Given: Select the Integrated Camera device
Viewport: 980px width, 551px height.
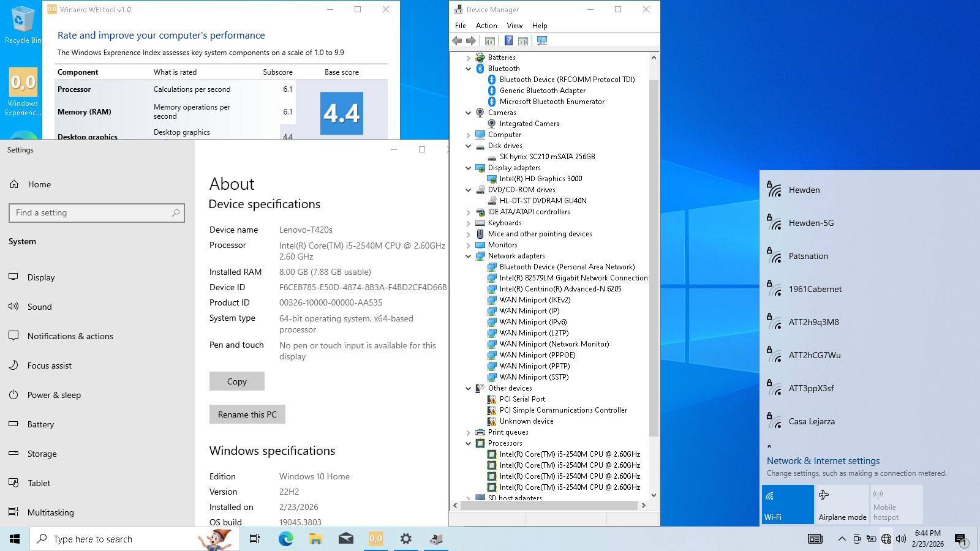Looking at the screenshot, I should (529, 124).
